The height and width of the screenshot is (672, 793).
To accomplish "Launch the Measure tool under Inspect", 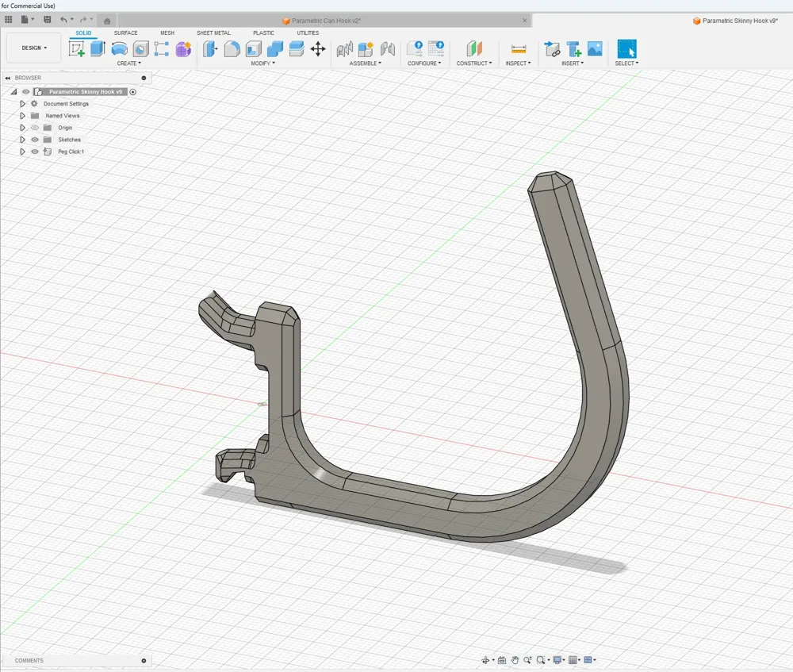I will click(518, 49).
